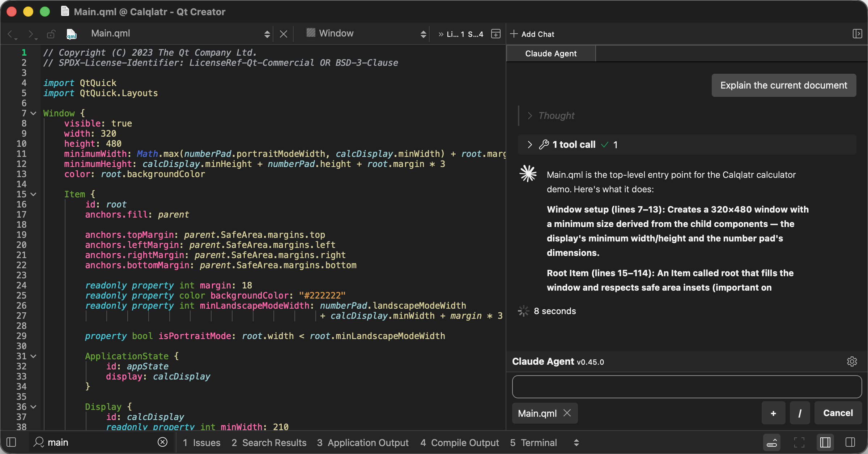Viewport: 868px width, 454px height.
Task: Expand the 1 tool call details
Action: pos(530,145)
